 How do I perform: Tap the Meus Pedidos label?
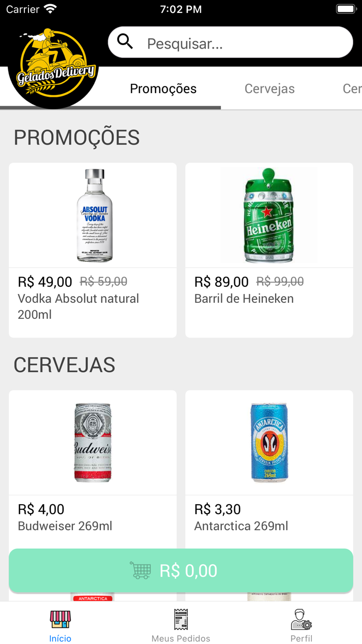pos(180,638)
